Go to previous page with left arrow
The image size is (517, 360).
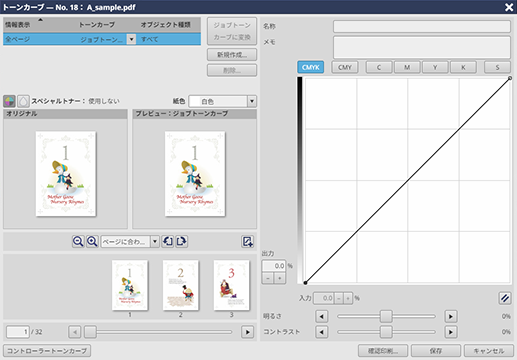[75, 332]
